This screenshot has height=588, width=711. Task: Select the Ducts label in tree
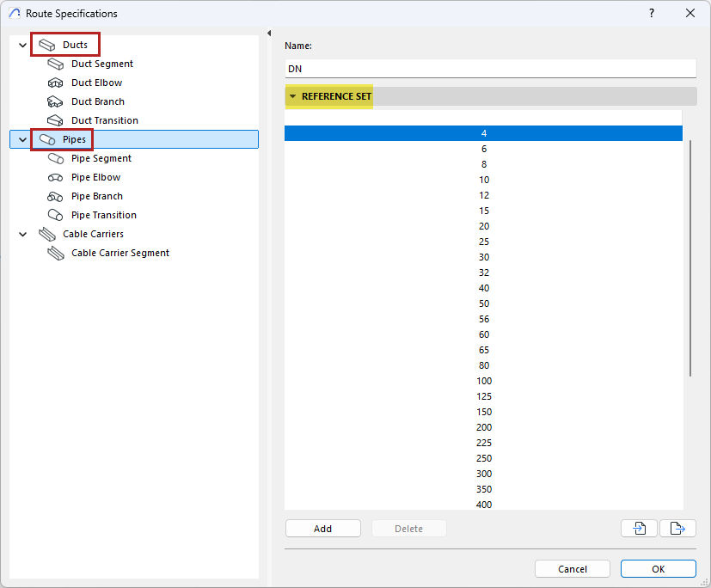[x=76, y=45]
